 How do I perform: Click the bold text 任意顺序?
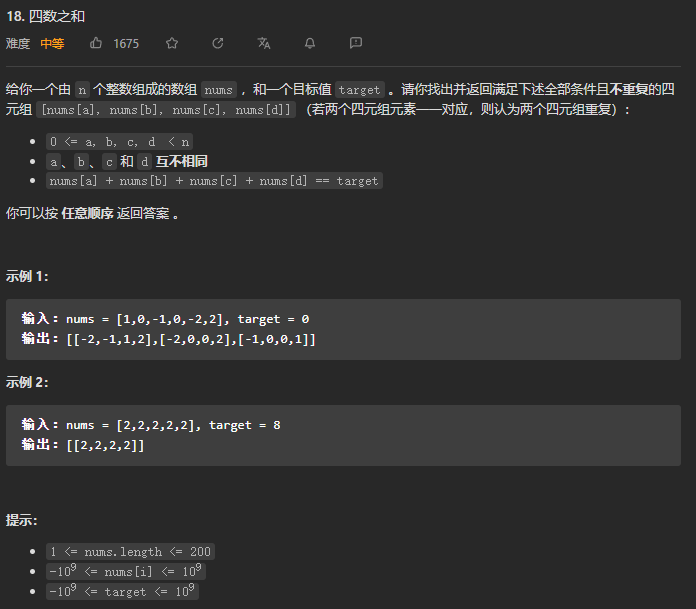pos(87,214)
